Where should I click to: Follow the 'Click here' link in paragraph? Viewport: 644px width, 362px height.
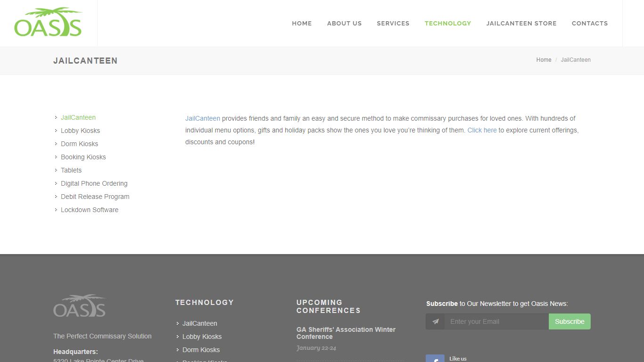[482, 130]
